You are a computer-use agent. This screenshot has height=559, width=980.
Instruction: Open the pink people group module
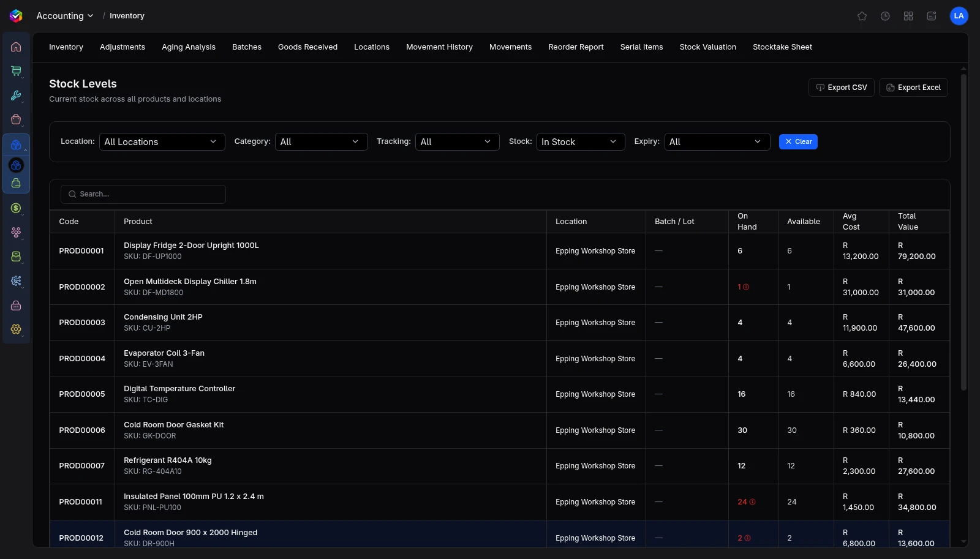16,232
